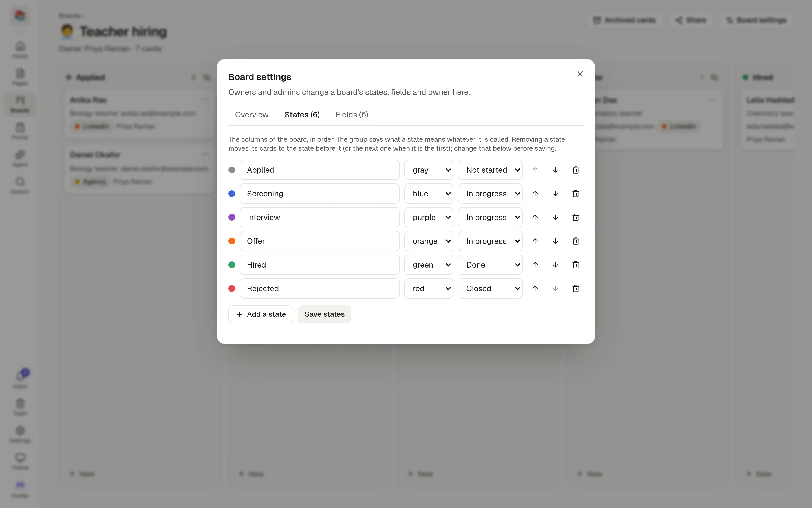This screenshot has width=812, height=508.
Task: Open the blue color dropdown for Screening
Action: click(x=429, y=194)
